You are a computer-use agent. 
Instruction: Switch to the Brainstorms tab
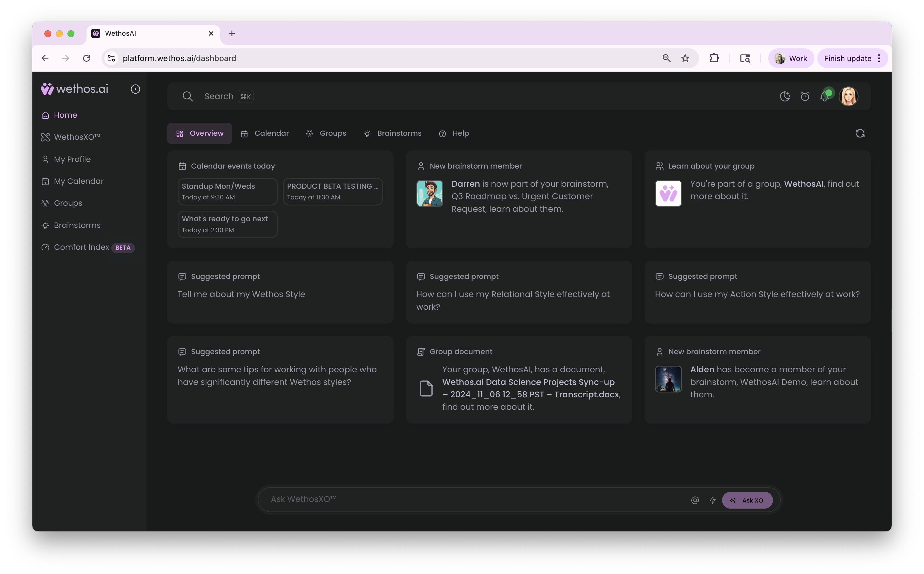point(392,133)
